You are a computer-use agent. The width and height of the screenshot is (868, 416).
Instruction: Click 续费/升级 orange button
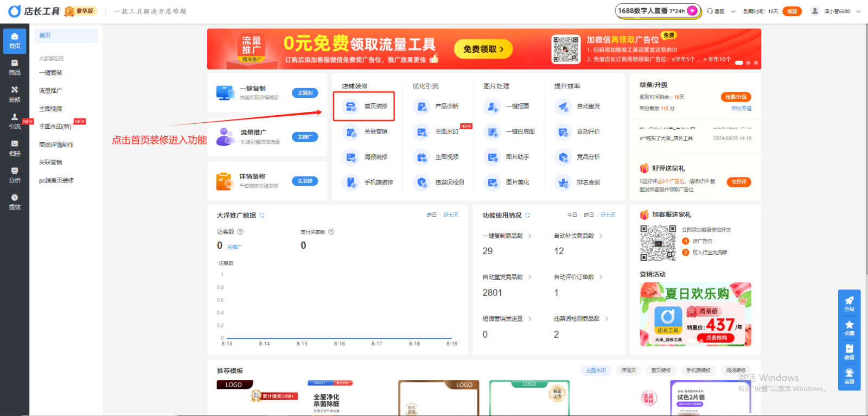tap(736, 97)
